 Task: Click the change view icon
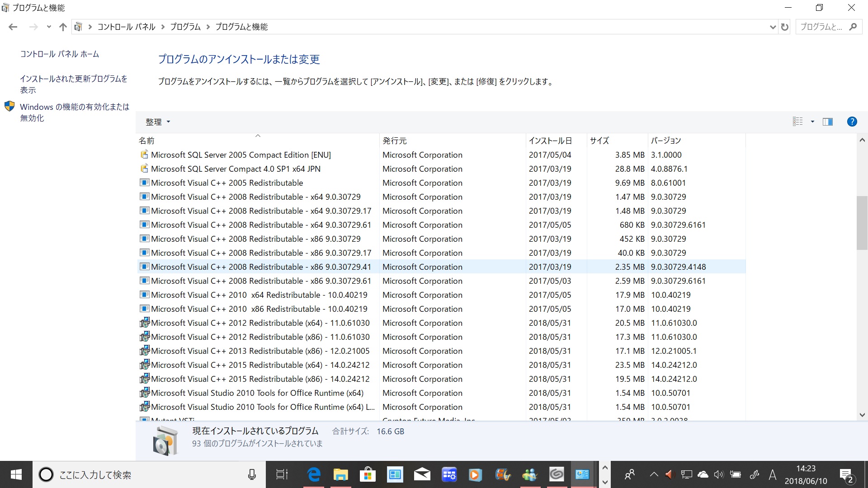pyautogui.click(x=798, y=122)
